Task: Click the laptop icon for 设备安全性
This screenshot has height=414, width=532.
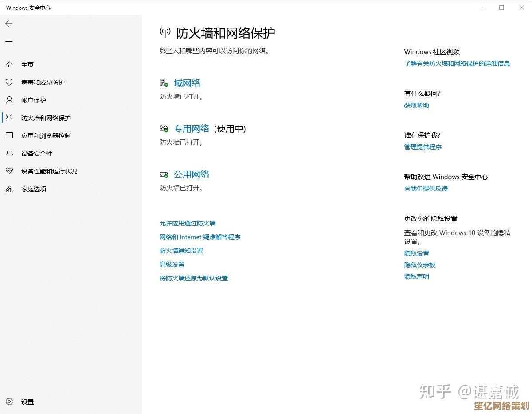Action: coord(9,154)
